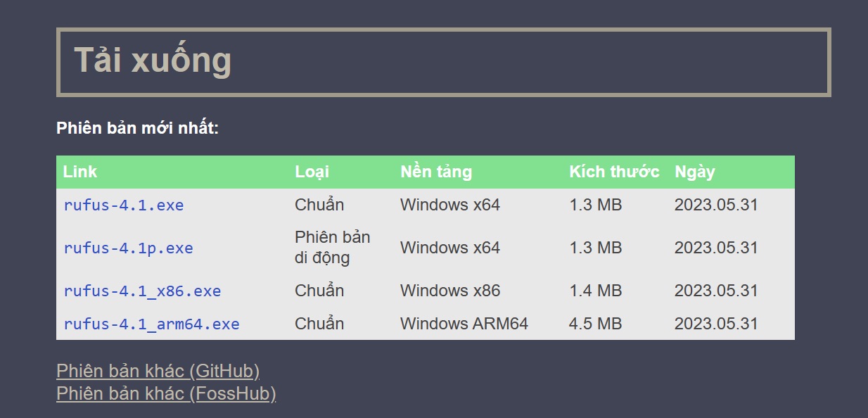The image size is (868, 418).
Task: Click the Loại column header
Action: point(312,172)
